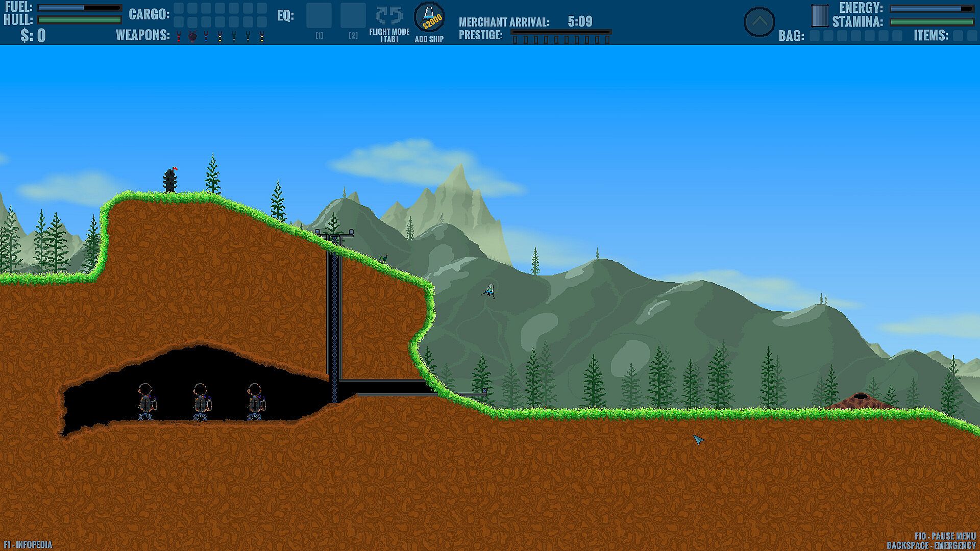Click the fuel gauge bar

tap(80, 8)
